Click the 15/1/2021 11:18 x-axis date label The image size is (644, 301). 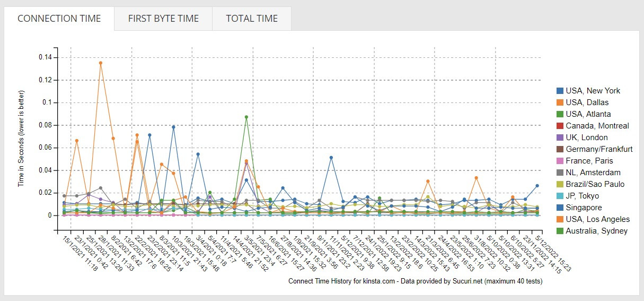[x=81, y=254]
